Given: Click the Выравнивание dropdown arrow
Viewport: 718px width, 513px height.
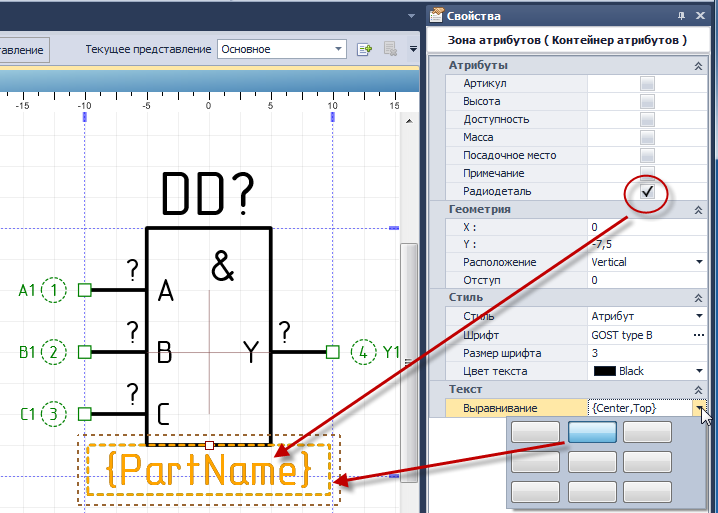Looking at the screenshot, I should point(700,408).
